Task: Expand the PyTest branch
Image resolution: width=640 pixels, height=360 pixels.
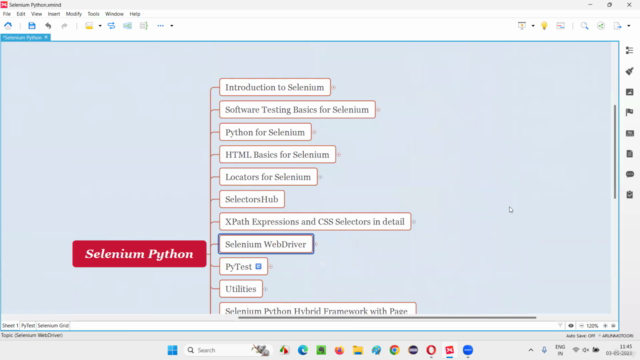Action: pos(271,267)
